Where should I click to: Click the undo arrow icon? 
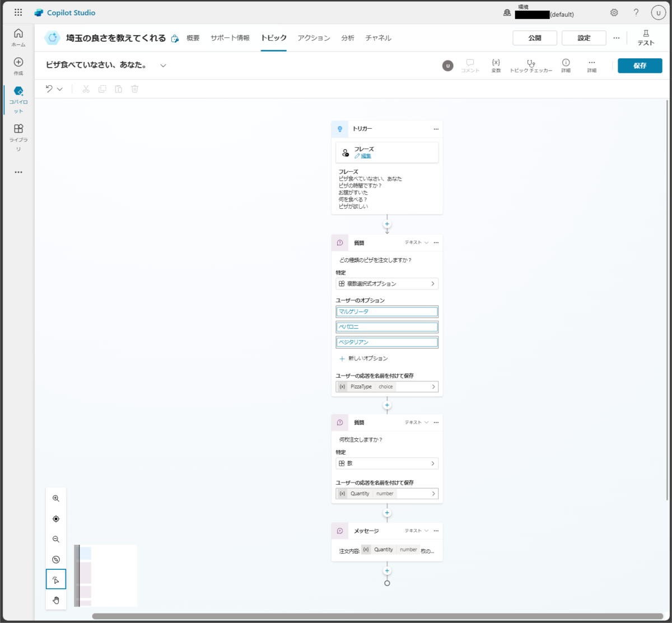pos(49,88)
